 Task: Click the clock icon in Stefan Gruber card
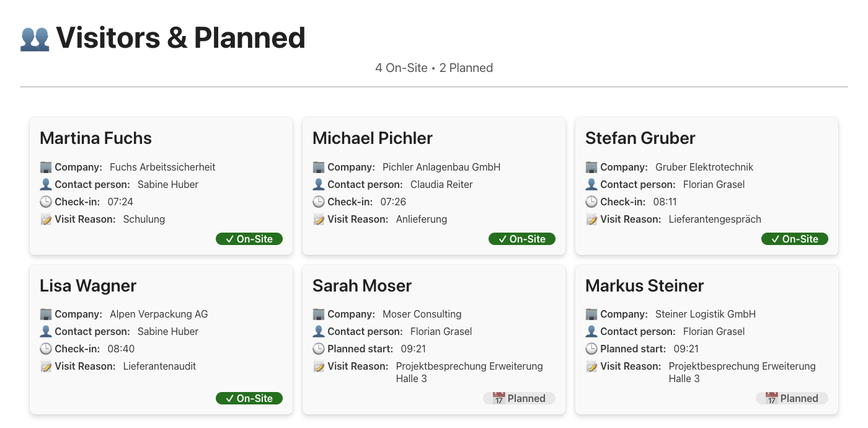point(591,202)
